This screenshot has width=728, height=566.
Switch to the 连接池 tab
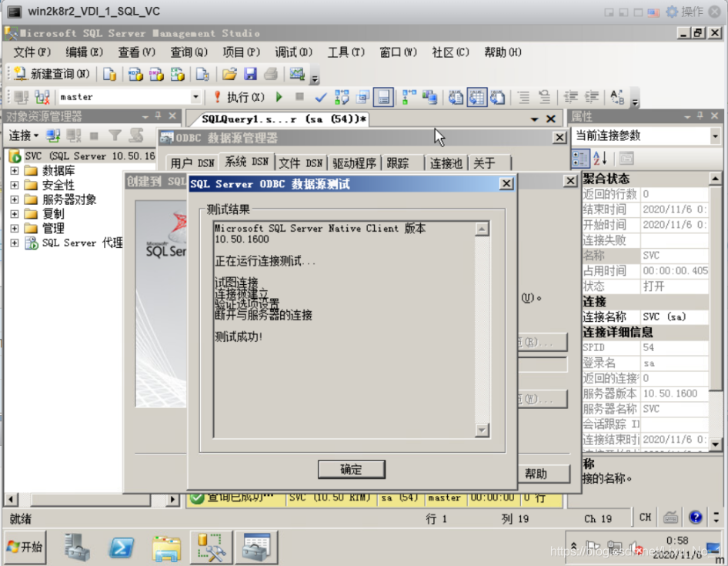pyautogui.click(x=446, y=163)
